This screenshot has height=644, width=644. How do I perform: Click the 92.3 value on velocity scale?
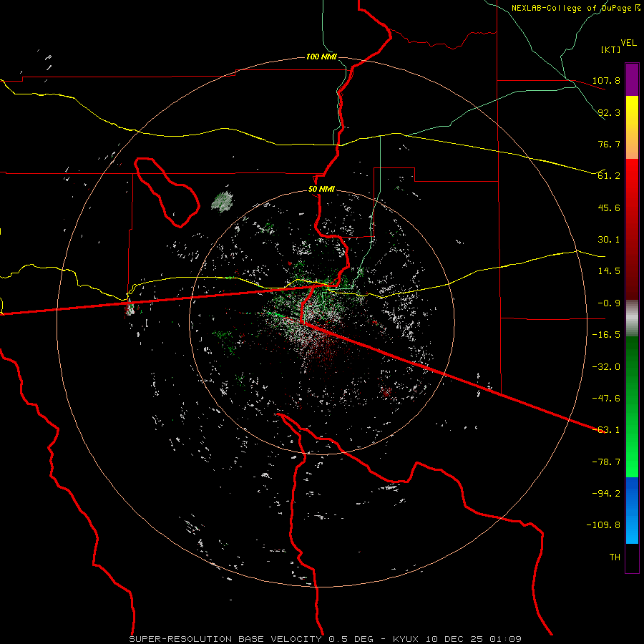[609, 112]
